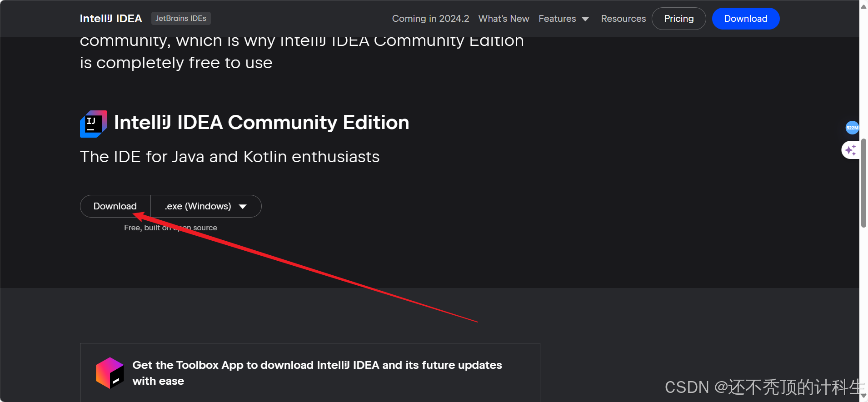
Task: Select the text 'is completely free to use'
Action: click(x=176, y=63)
